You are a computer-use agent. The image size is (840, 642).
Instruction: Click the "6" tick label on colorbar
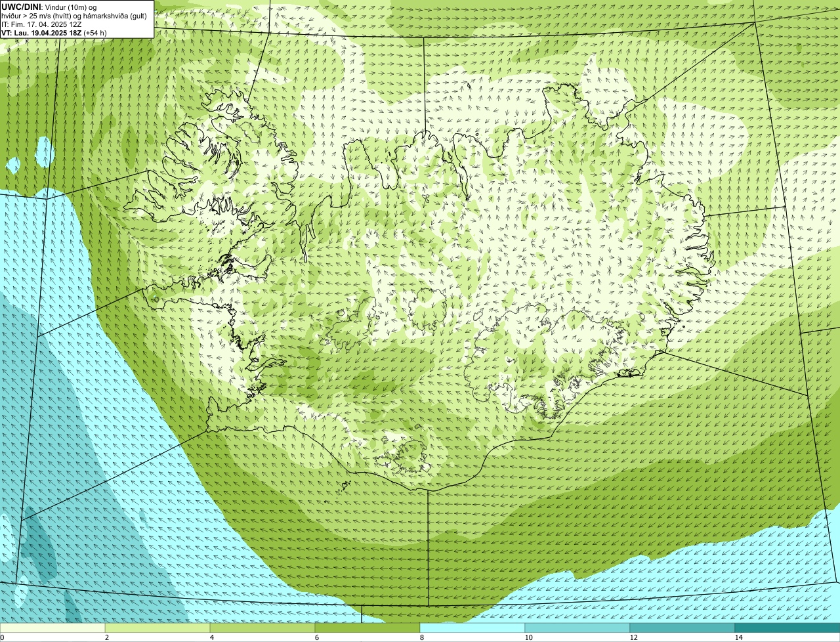(x=316, y=637)
